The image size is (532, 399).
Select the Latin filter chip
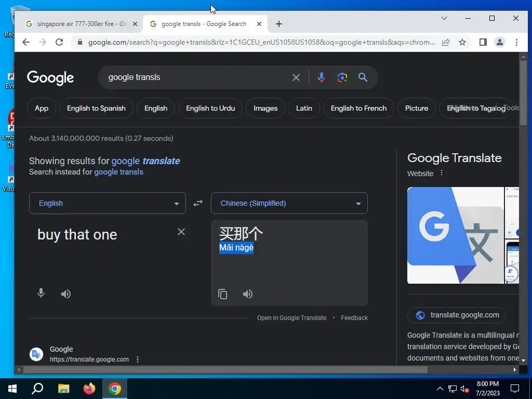304,108
